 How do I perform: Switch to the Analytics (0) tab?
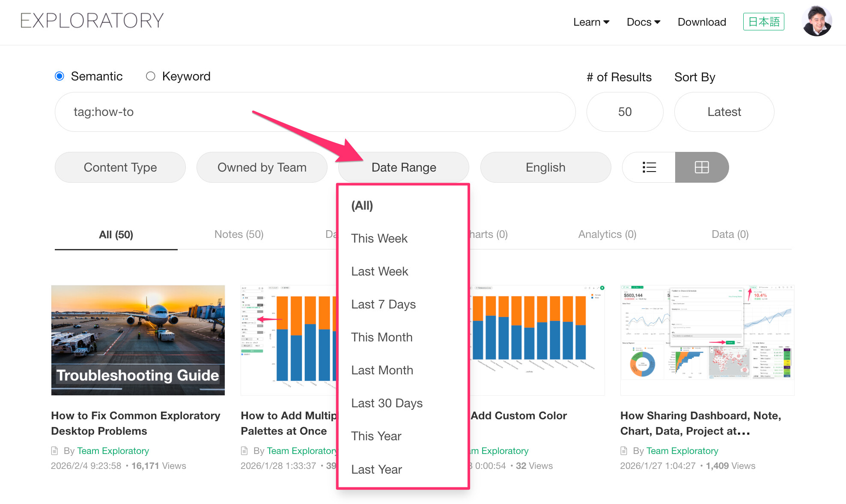tap(607, 234)
